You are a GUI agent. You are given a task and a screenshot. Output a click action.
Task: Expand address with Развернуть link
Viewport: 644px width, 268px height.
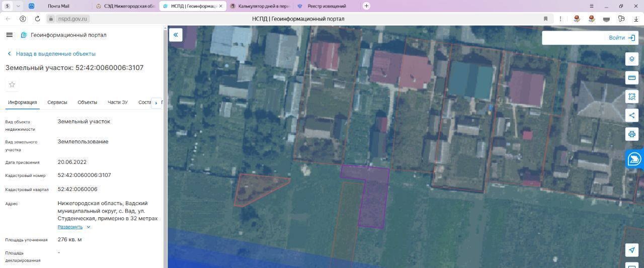point(74,227)
